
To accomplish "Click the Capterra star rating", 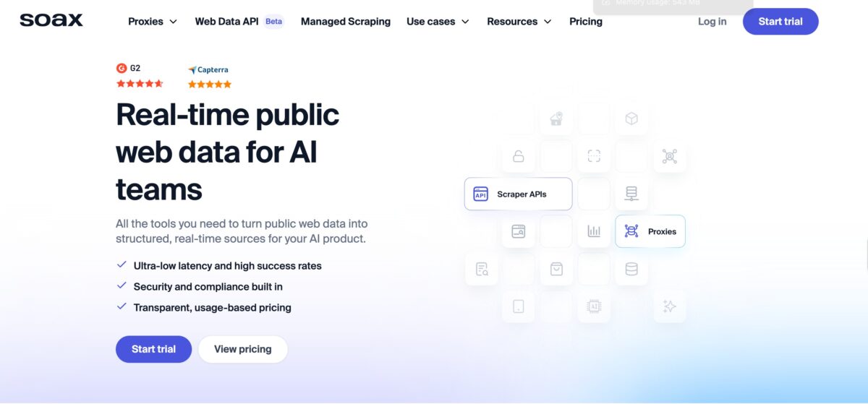I will tap(210, 84).
